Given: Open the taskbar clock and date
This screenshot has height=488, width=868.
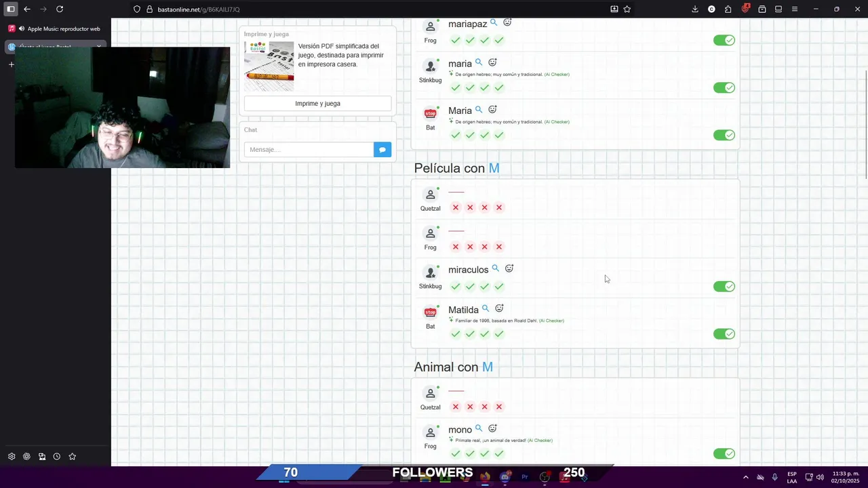Looking at the screenshot, I should [846, 477].
